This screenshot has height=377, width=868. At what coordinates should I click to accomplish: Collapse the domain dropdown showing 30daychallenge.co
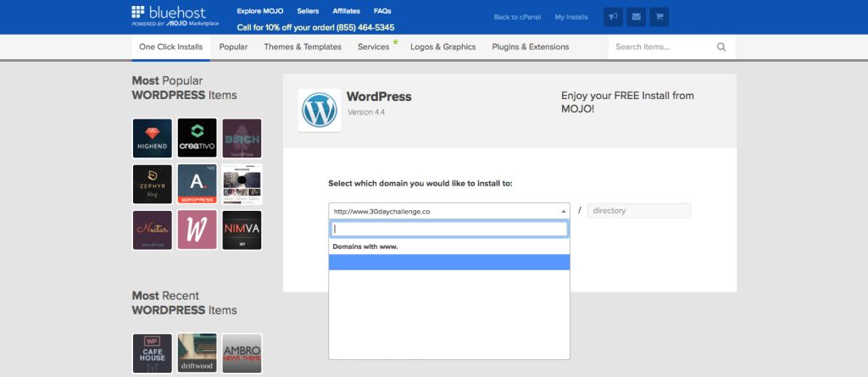pos(449,211)
